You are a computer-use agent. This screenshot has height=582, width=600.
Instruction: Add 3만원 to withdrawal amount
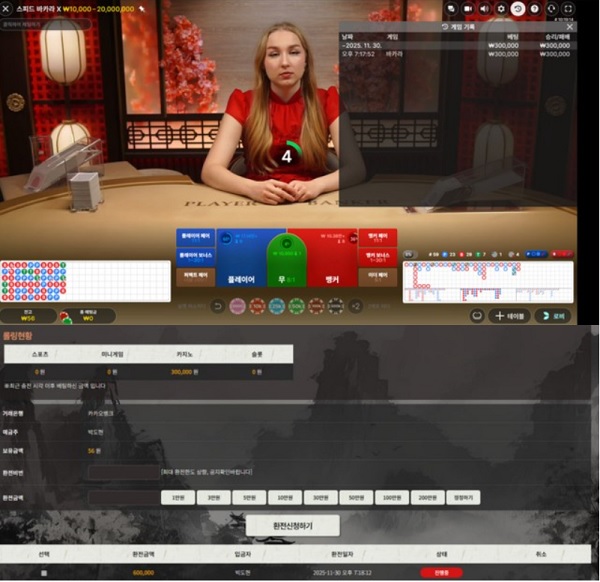click(x=214, y=498)
